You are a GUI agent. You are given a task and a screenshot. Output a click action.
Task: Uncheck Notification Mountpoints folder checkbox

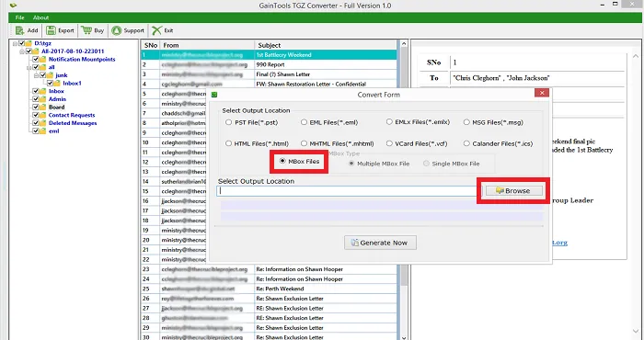coord(36,59)
